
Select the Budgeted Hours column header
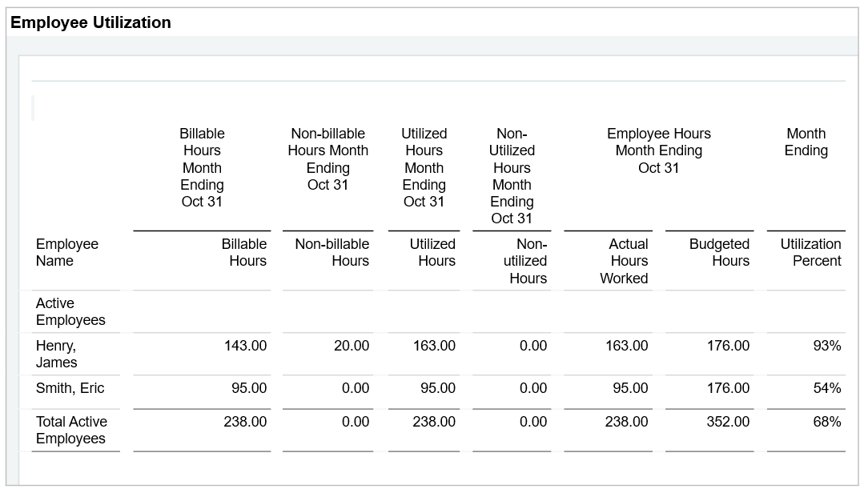tap(719, 253)
